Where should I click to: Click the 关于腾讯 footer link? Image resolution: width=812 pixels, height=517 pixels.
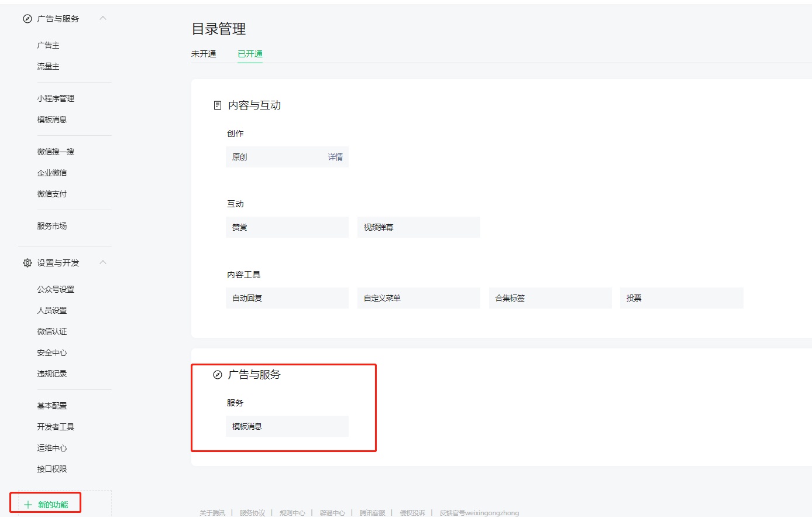tap(212, 513)
